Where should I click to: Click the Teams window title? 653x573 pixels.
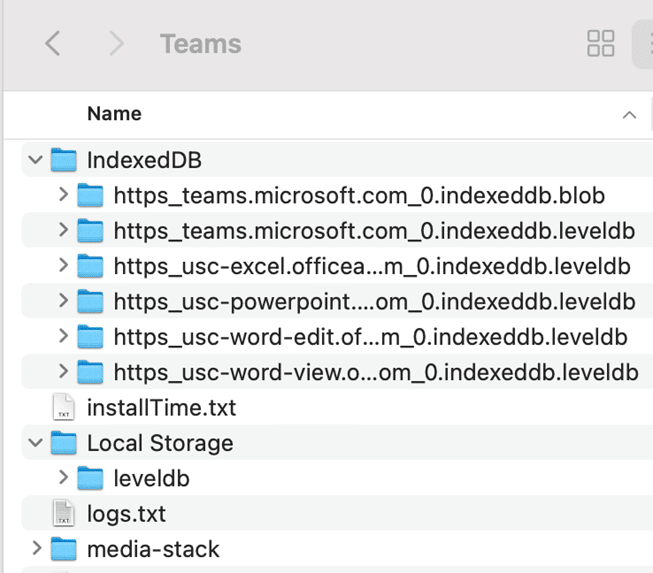(201, 44)
